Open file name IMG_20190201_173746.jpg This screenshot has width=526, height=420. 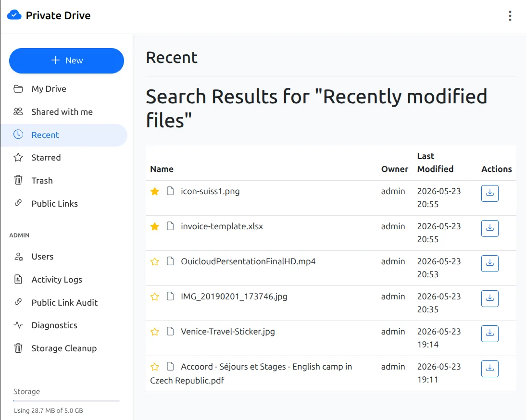(x=234, y=296)
